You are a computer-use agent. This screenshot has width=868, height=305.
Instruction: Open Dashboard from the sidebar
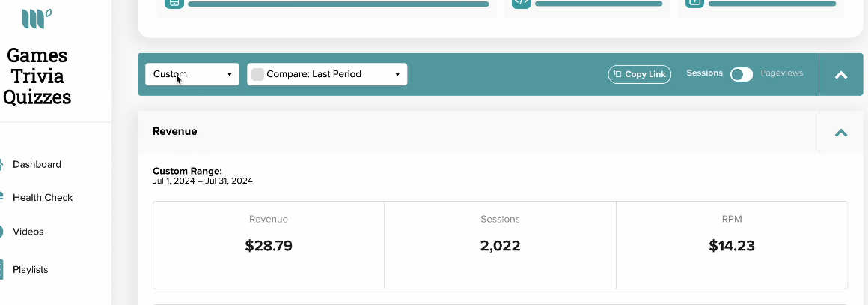[37, 164]
